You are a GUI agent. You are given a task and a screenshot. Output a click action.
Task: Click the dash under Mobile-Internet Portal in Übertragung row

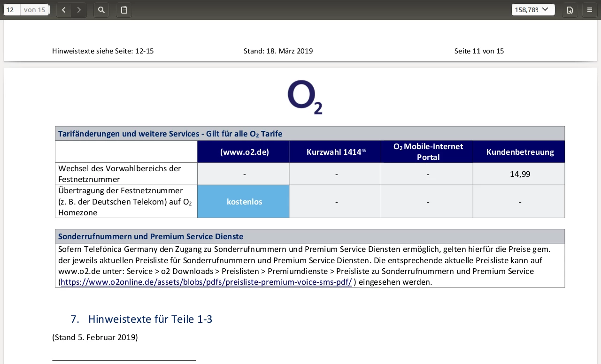(x=428, y=202)
